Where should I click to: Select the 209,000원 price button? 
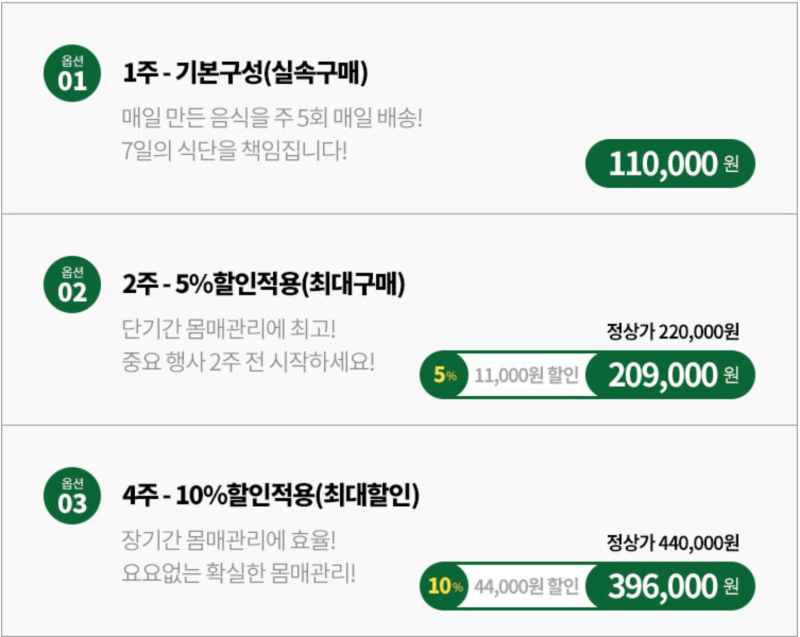click(x=670, y=375)
